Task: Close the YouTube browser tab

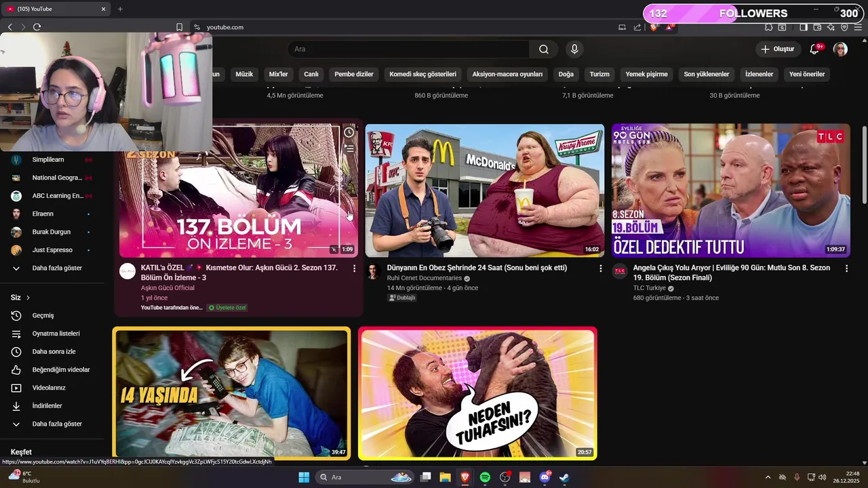Action: [x=104, y=9]
